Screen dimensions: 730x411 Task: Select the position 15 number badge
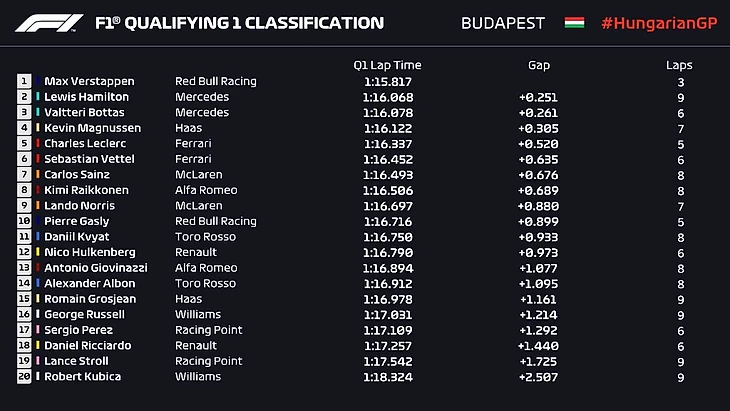[x=24, y=299]
